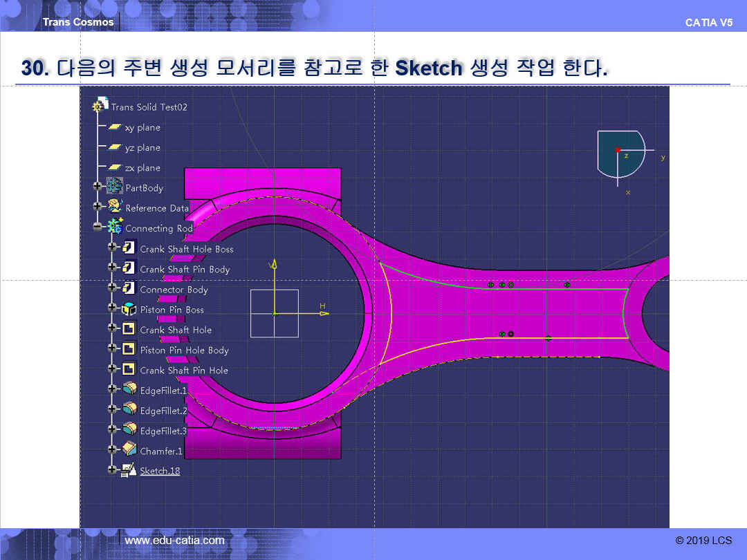
Task: Click the EdgeFillet.1 feature icon
Action: tap(129, 390)
